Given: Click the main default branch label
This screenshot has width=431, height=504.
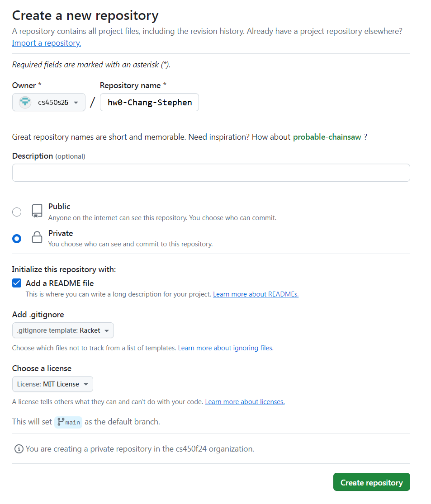Looking at the screenshot, I should [72, 422].
